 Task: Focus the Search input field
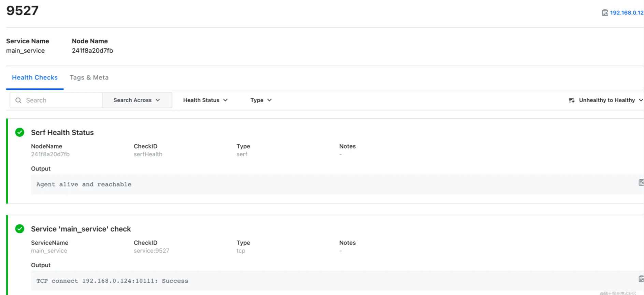[61, 100]
